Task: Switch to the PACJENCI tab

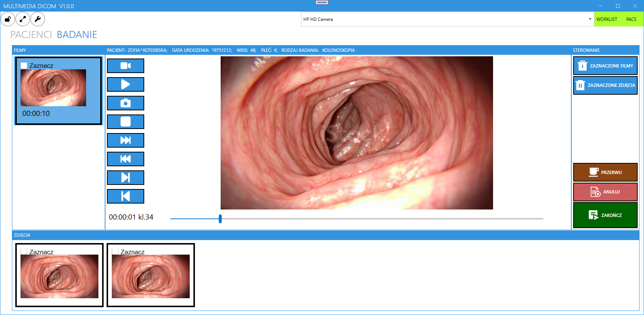Action: [x=31, y=35]
